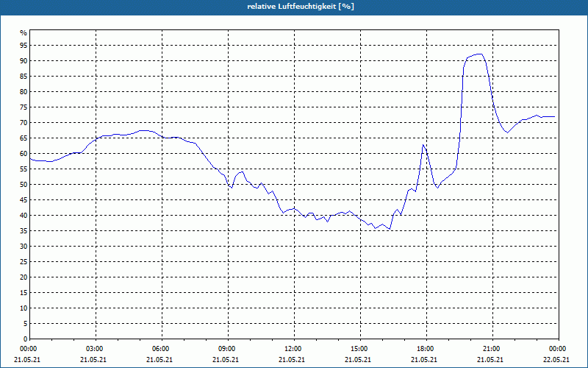
Task: Click the 80 y-axis label
Action: pos(24,91)
